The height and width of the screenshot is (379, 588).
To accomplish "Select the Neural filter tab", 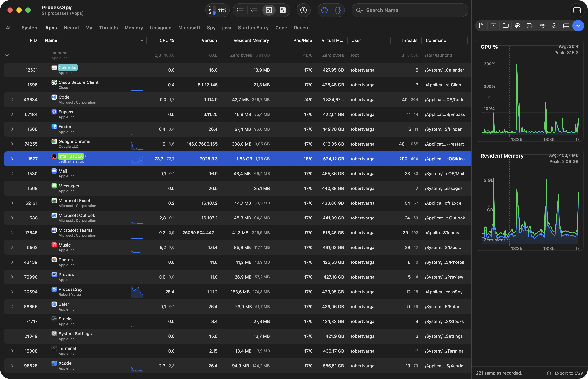I will tap(71, 28).
